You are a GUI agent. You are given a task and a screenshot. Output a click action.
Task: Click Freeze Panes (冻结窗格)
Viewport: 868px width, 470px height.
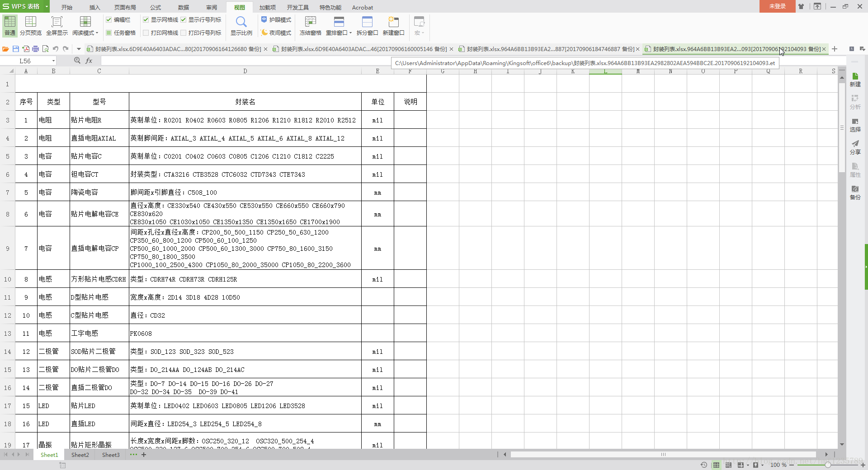311,25
